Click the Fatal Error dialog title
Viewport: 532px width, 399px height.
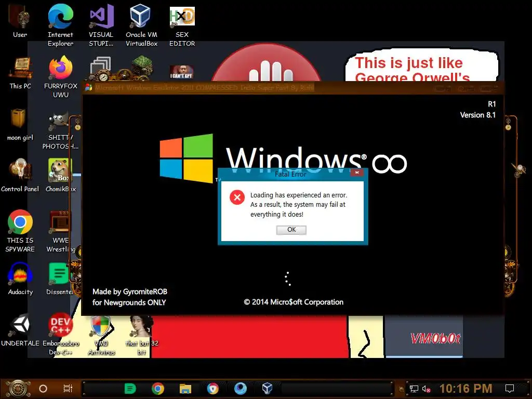click(290, 175)
